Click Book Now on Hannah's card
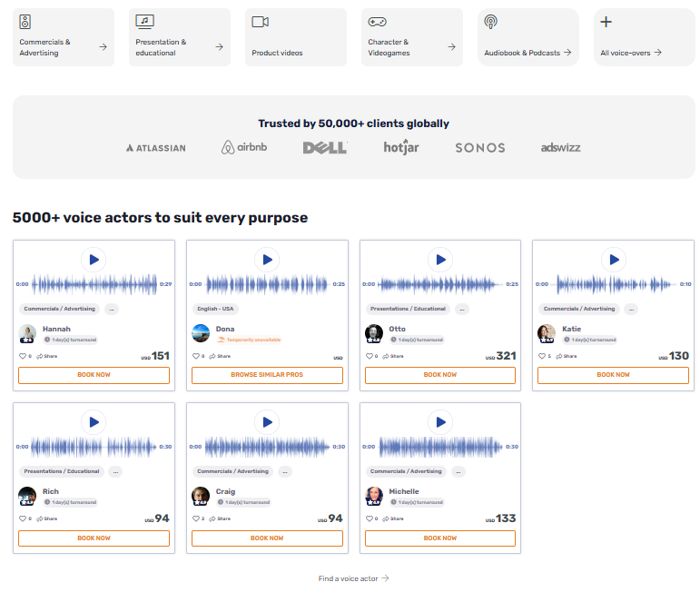Viewport: 700px width, 602px height. (94, 375)
